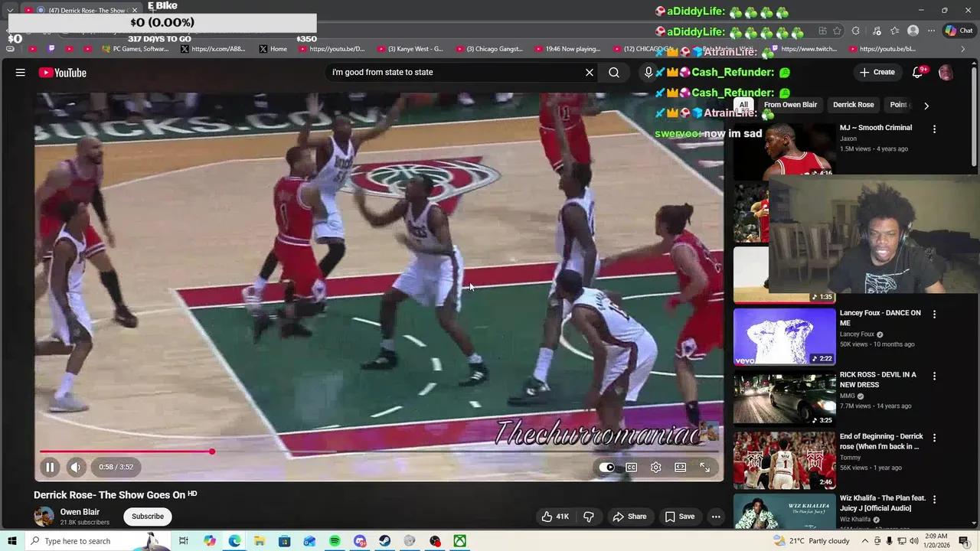980x551 pixels.
Task: Open End of Beginning Derrick Rose thumbnail
Action: tap(785, 460)
